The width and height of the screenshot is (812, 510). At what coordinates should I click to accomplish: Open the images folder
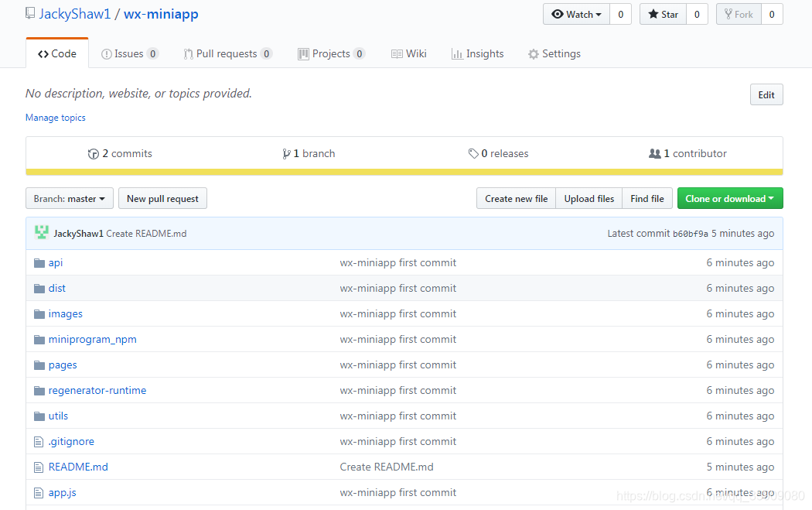[x=65, y=314]
